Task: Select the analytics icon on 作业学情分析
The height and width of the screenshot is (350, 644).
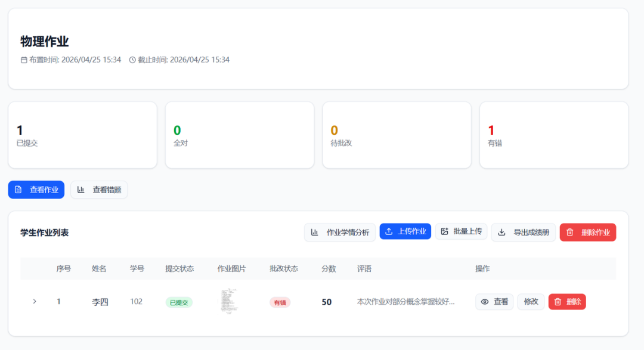Action: point(315,233)
